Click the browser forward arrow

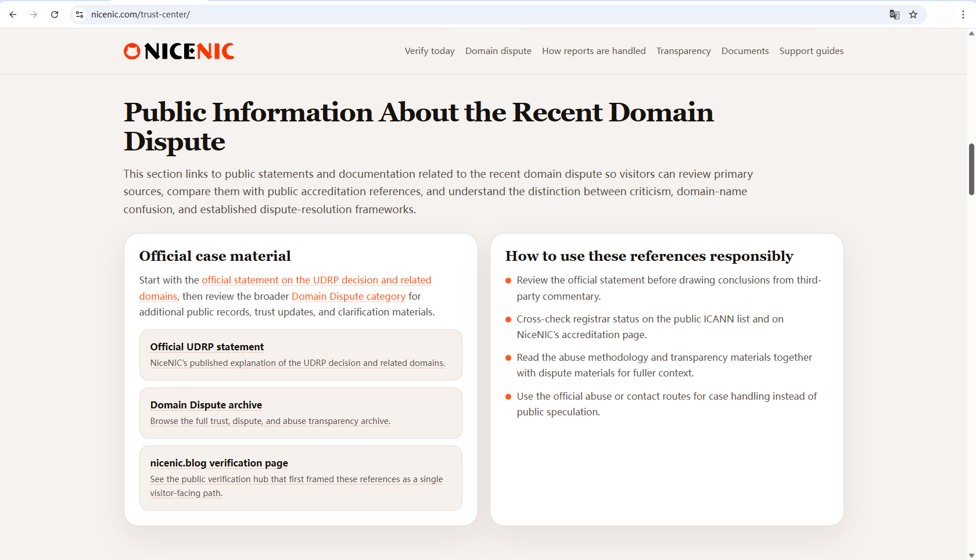(x=34, y=15)
